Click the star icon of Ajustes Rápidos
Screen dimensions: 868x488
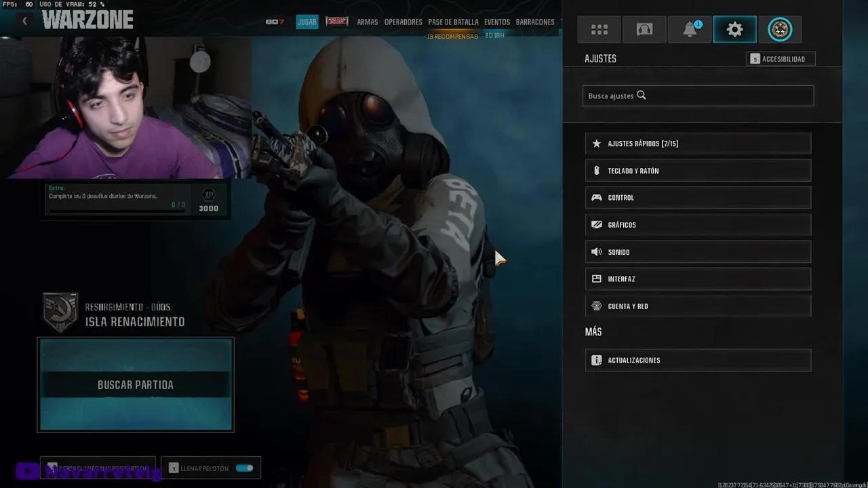pyautogui.click(x=597, y=144)
